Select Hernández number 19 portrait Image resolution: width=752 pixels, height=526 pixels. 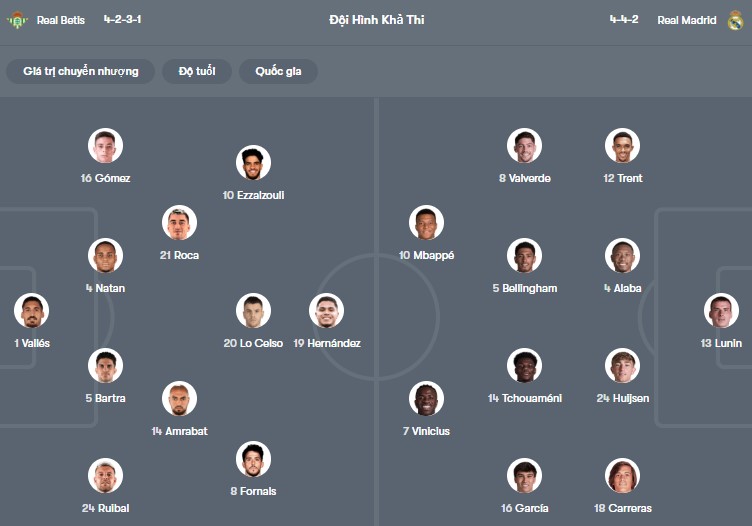(x=327, y=311)
